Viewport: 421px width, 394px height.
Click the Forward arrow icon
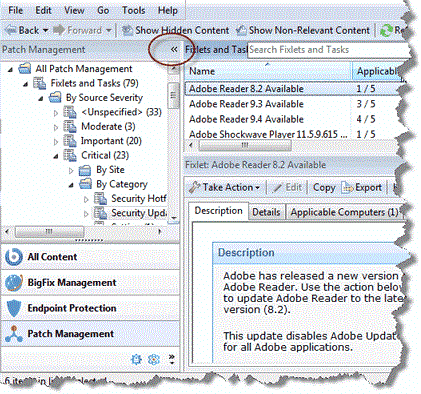(59, 30)
